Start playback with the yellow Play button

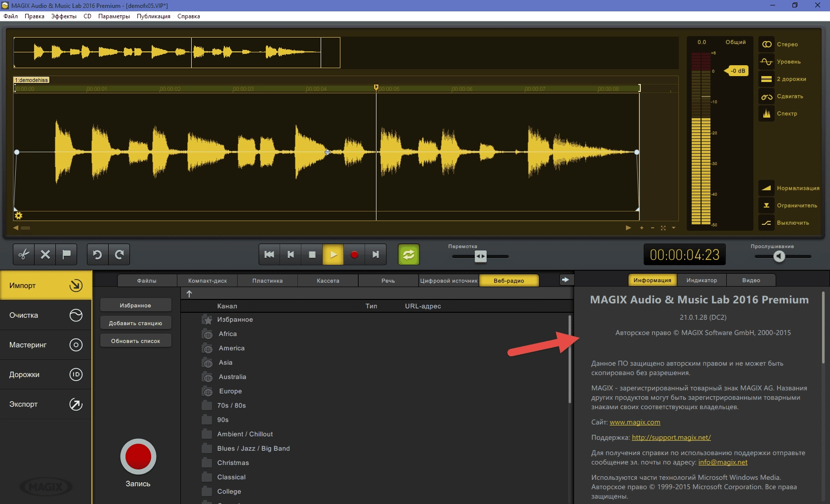pyautogui.click(x=333, y=254)
